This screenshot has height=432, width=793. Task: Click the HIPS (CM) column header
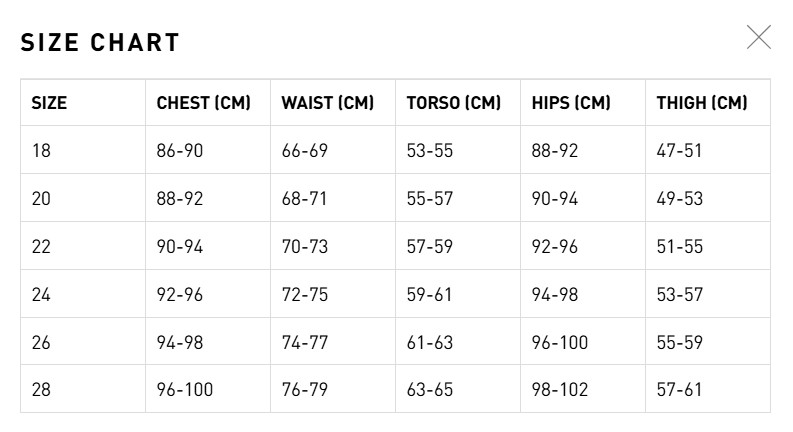tap(571, 103)
